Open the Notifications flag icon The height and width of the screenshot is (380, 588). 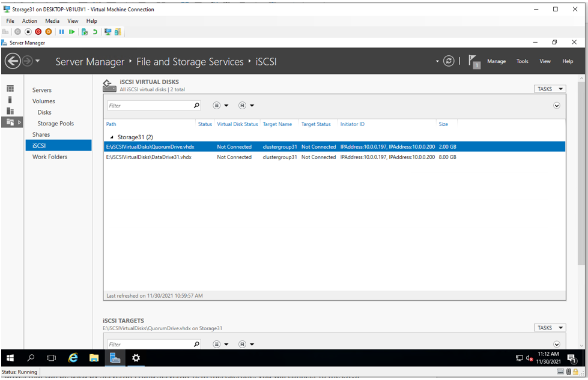[474, 61]
